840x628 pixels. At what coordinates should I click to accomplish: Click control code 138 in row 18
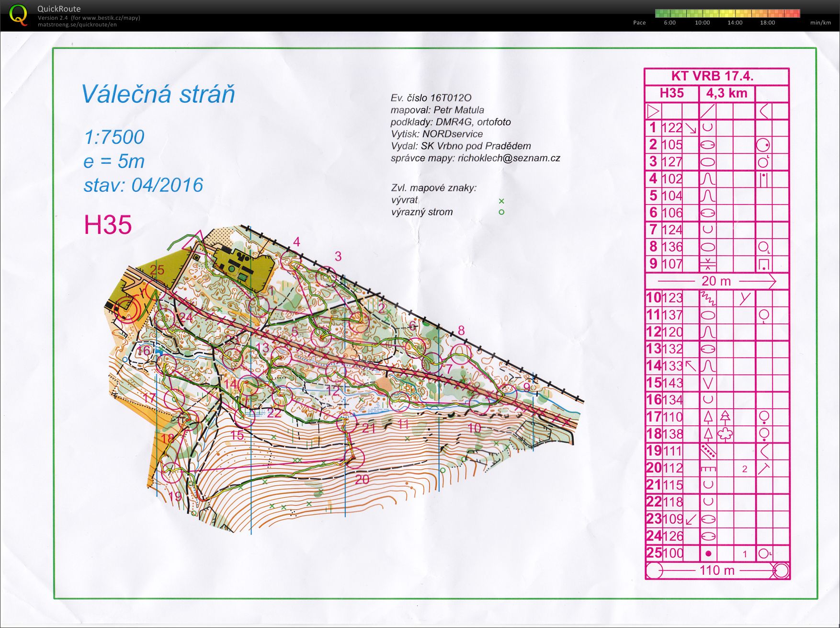672,434
